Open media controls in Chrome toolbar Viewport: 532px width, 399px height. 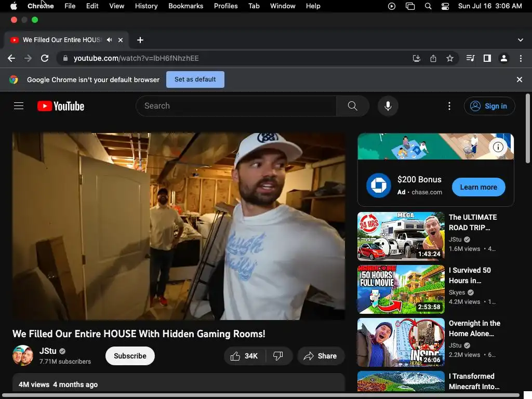470,58
